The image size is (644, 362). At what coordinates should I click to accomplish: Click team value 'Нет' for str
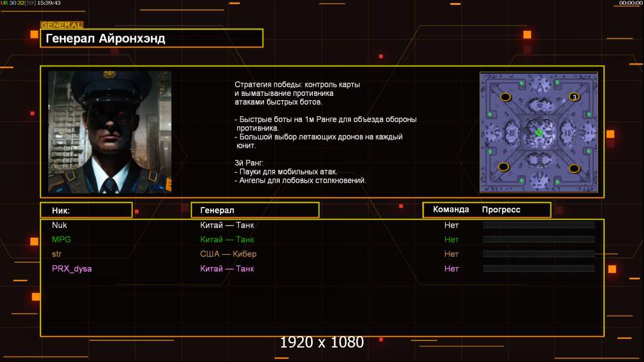click(451, 254)
